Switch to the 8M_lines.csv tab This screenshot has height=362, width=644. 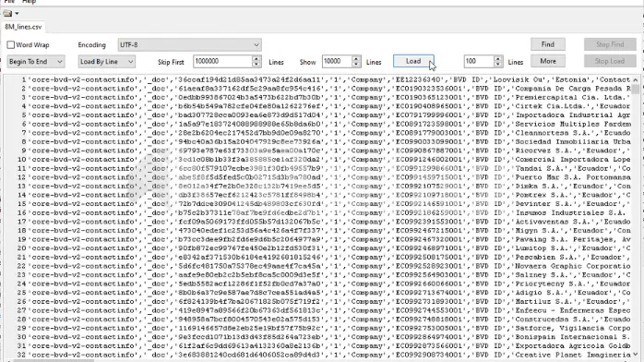23,27
